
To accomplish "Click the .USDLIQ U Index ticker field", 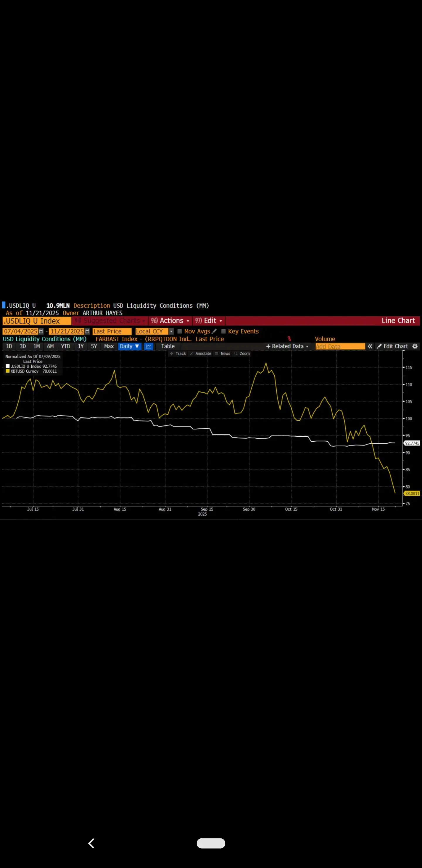I will 37,321.
